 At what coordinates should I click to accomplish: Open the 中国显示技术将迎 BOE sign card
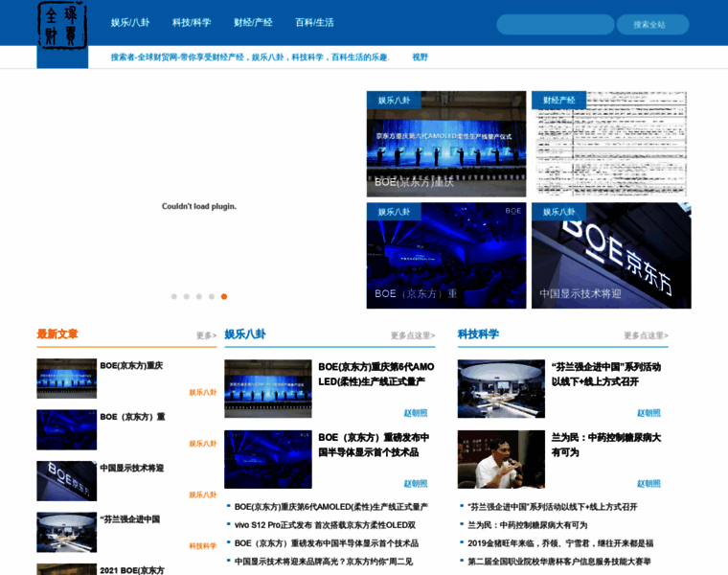pos(611,256)
